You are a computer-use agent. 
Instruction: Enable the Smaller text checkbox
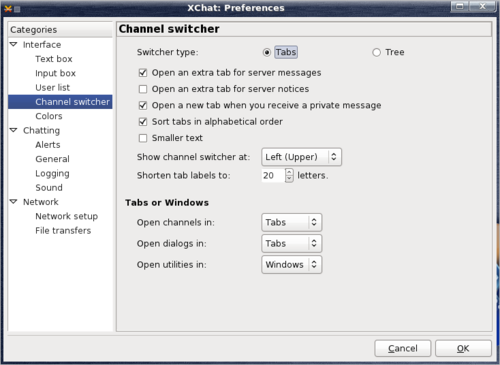(143, 138)
